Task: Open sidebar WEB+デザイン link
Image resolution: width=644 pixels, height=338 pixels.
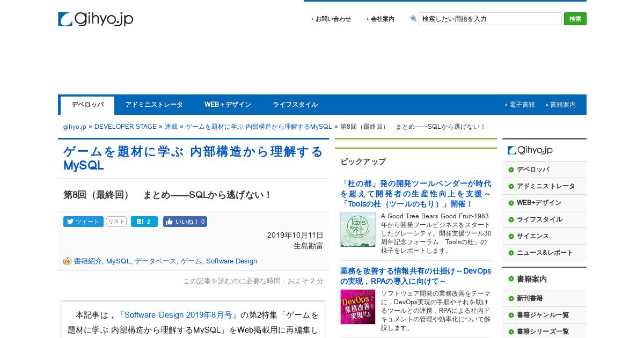Action: pyautogui.click(x=539, y=203)
